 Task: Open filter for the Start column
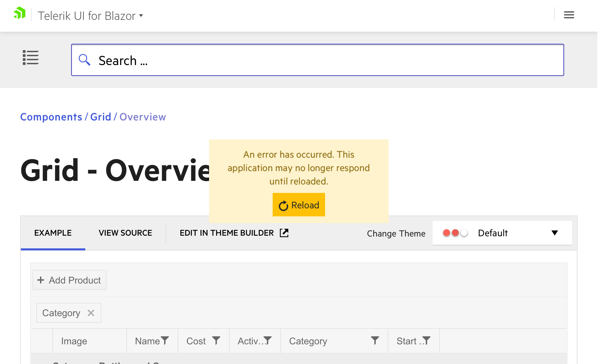click(426, 341)
